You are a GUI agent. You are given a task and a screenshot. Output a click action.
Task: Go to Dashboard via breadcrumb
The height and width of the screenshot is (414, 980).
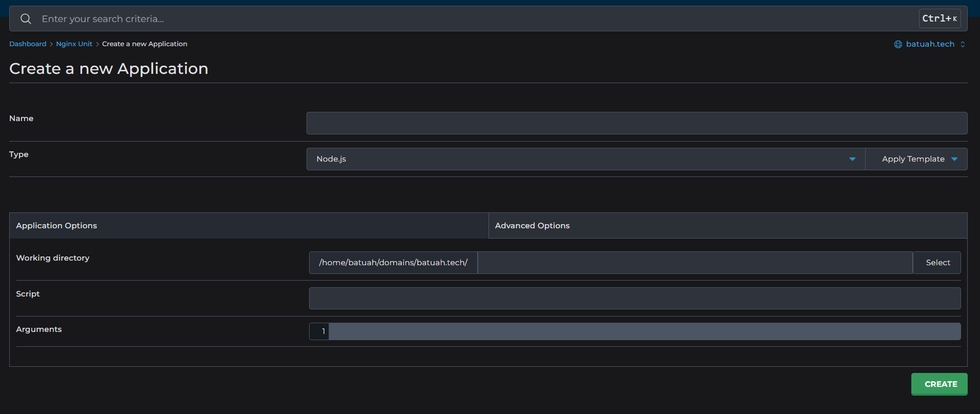click(x=28, y=44)
